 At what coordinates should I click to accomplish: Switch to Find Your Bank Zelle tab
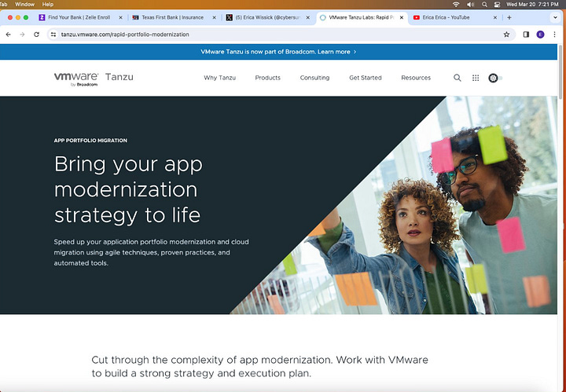coord(79,17)
